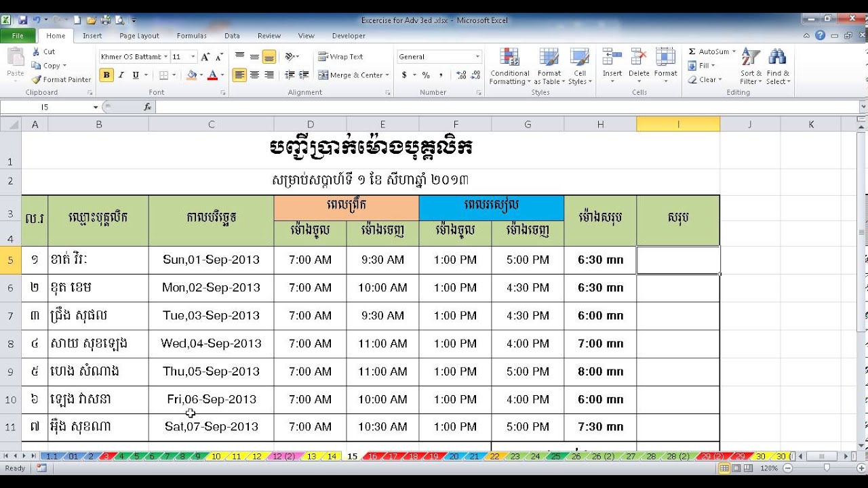Open the File tab

coord(18,36)
